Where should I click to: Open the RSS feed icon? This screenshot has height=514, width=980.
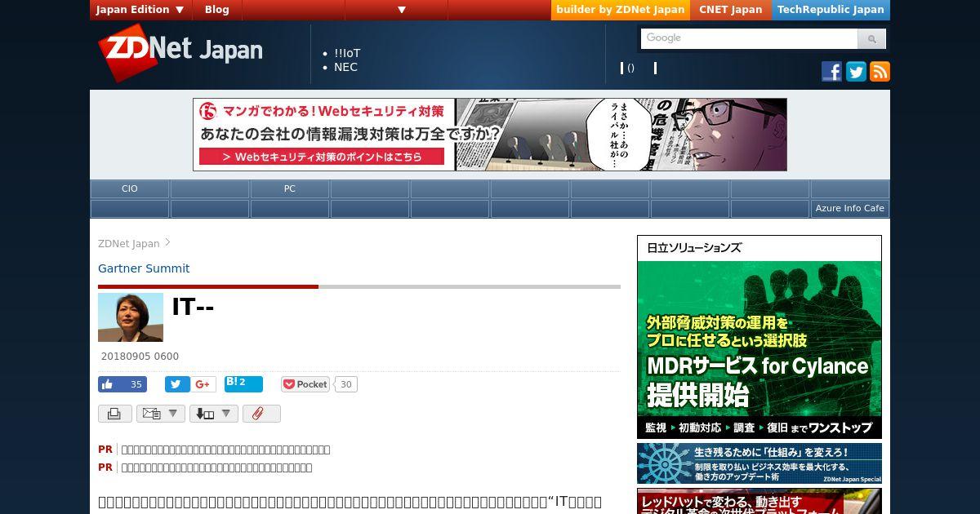click(880, 72)
